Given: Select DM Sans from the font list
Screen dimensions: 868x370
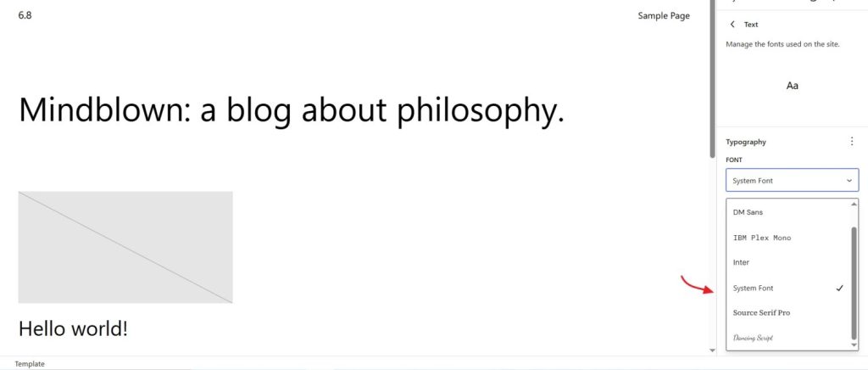Looking at the screenshot, I should pos(748,213).
